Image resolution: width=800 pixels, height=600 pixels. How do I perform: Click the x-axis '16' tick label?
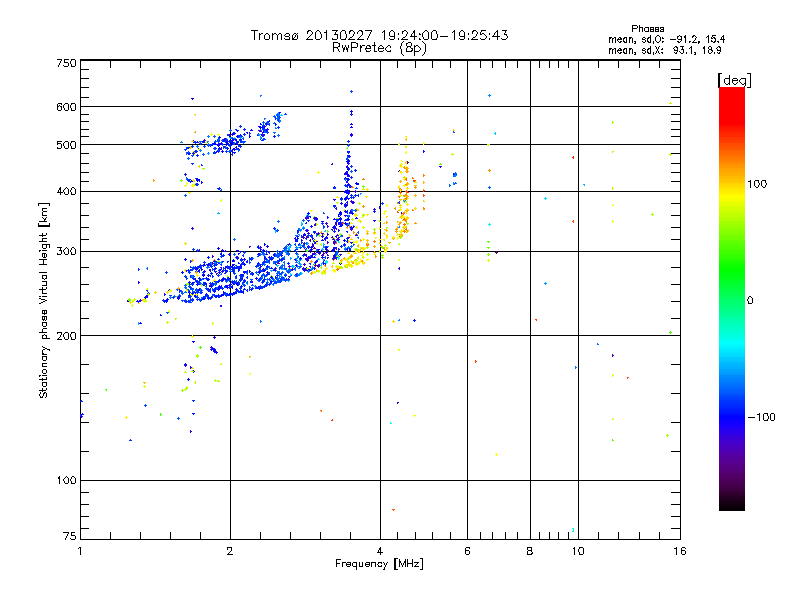pos(680,551)
